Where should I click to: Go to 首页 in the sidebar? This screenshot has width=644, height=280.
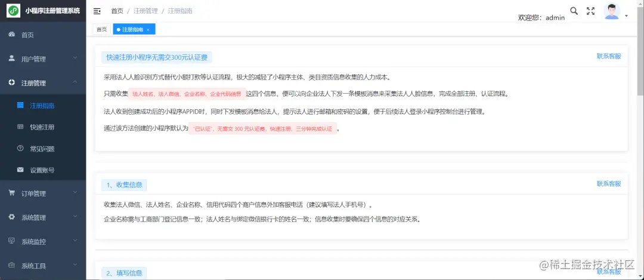(43, 35)
